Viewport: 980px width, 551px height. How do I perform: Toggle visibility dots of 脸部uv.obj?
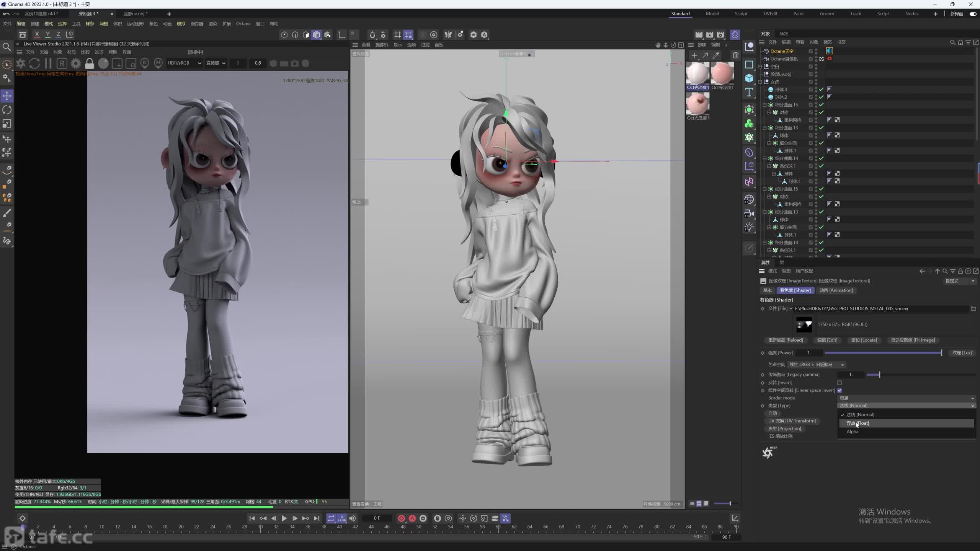(816, 74)
